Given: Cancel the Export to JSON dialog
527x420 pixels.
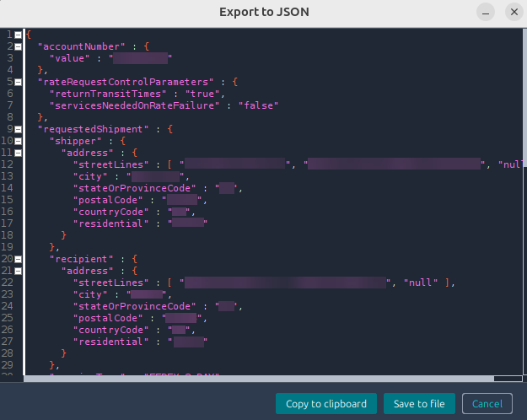Looking at the screenshot, I should [x=487, y=404].
